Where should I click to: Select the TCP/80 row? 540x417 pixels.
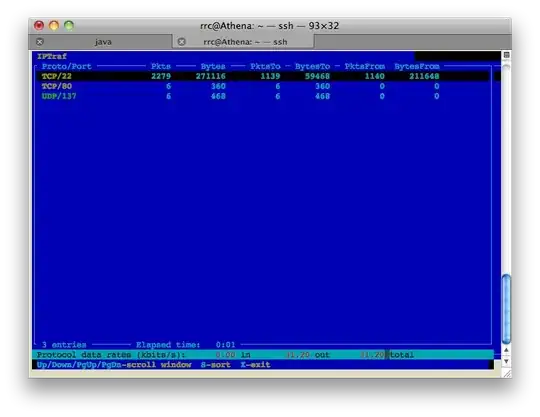(x=263, y=86)
